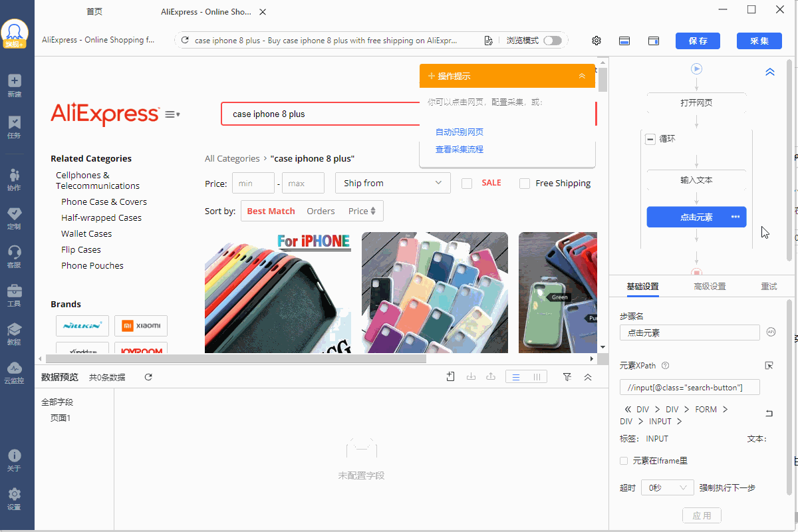Screen dimensions: 798x532
Task: Open the AliExpress categories menu arrow
Action: (x=173, y=114)
